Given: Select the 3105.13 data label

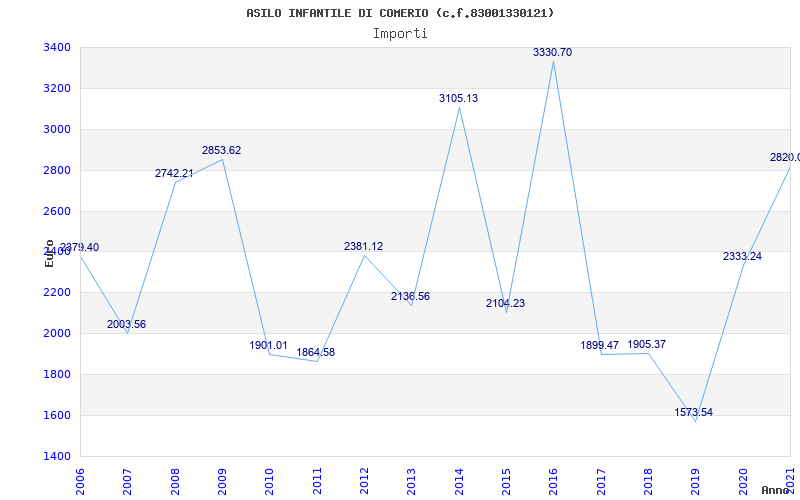Looking at the screenshot, I should 459,98.
